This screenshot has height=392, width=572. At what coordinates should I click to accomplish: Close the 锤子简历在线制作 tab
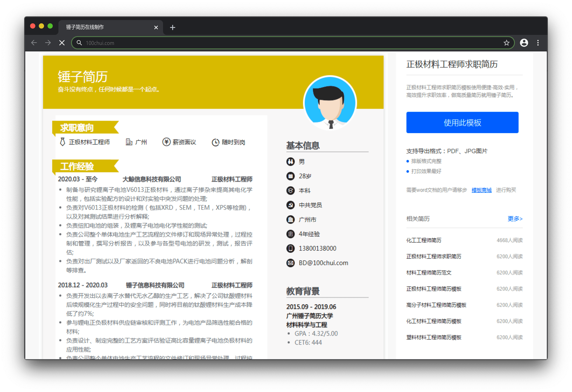click(x=156, y=27)
